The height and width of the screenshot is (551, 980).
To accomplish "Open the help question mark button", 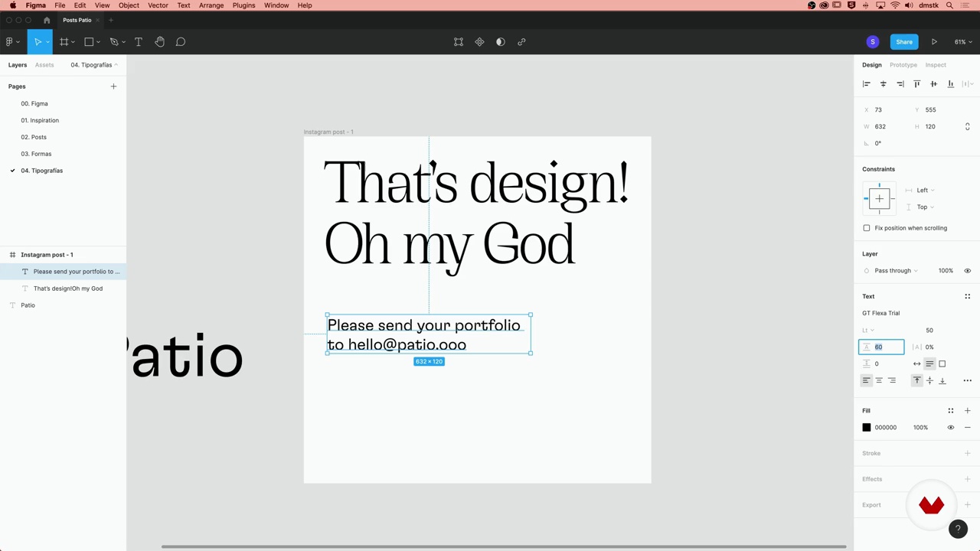I will point(958,529).
